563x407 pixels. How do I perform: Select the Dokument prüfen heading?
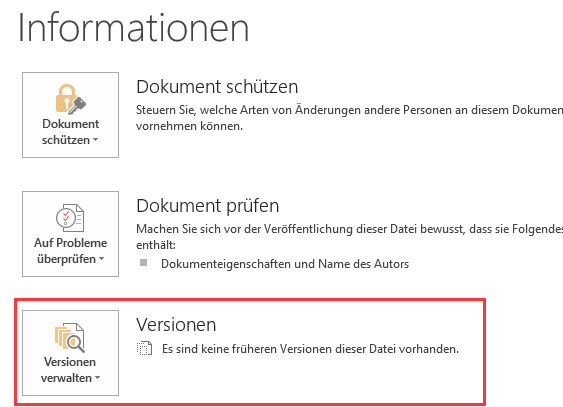pos(208,206)
